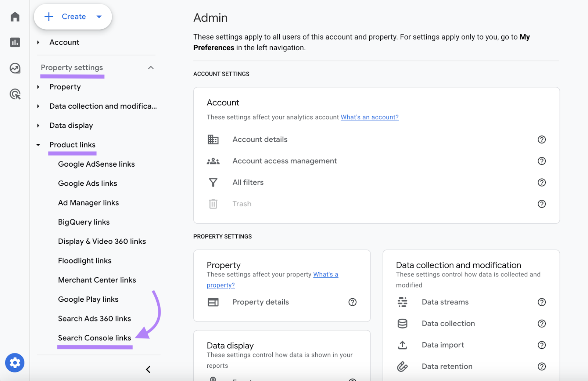Viewport: 588px width, 381px height.
Task: Select the Reports bar-chart icon
Action: [15, 42]
